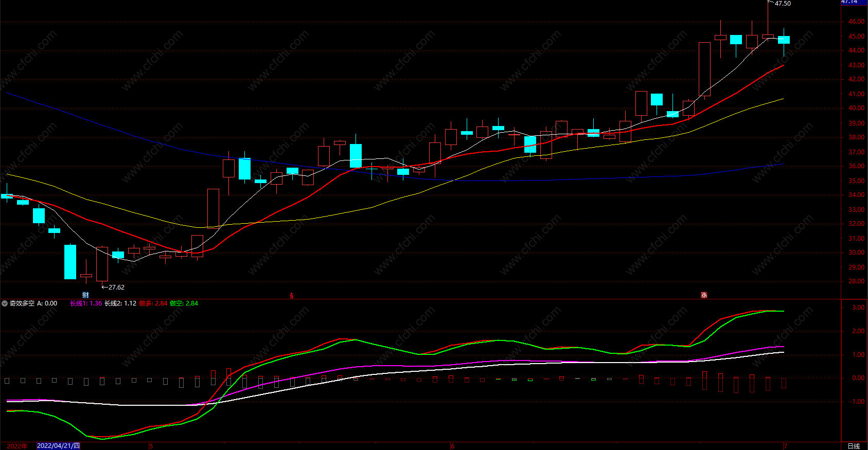The height and width of the screenshot is (450, 868).
Task: Click the 40.00 price axis label
Action: tap(856, 108)
